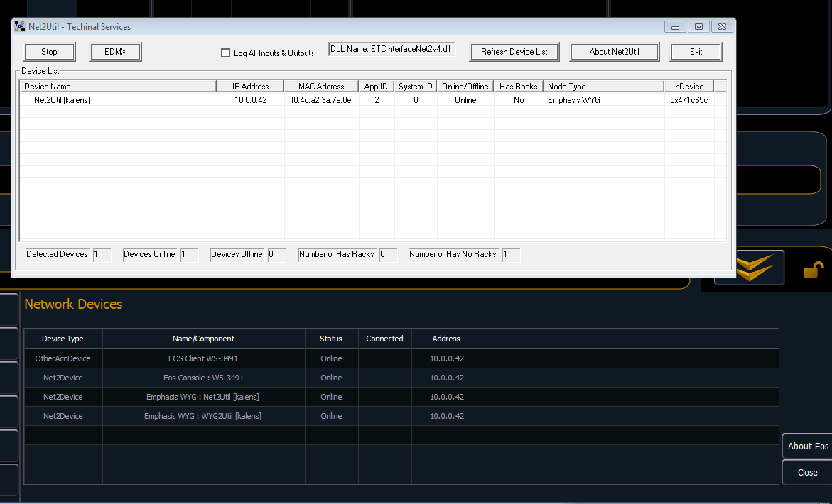832x504 pixels.
Task: Close the Network Devices panel
Action: click(808, 472)
